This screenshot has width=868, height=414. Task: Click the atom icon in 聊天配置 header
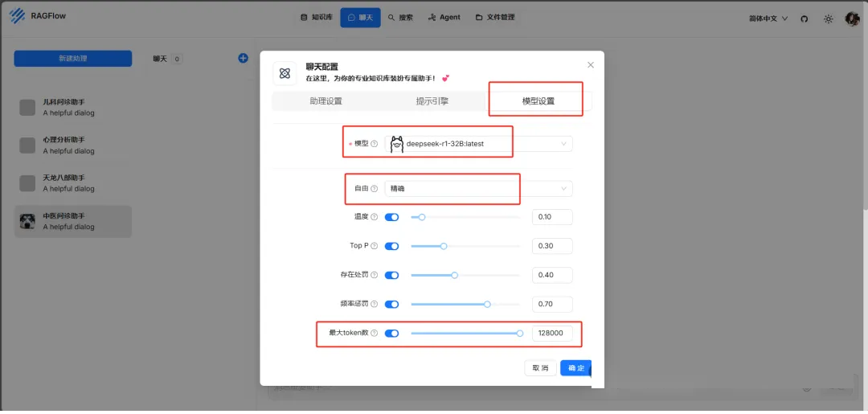[x=285, y=73]
